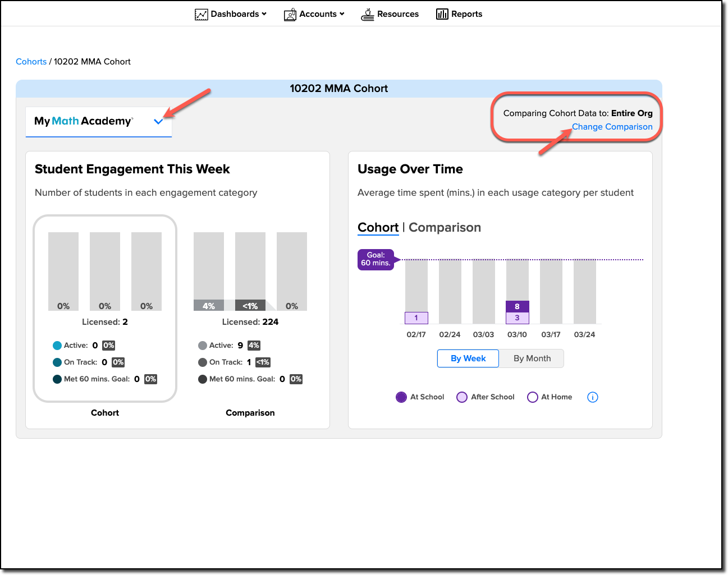
Task: Expand the Dashboards menu chevron
Action: point(264,14)
